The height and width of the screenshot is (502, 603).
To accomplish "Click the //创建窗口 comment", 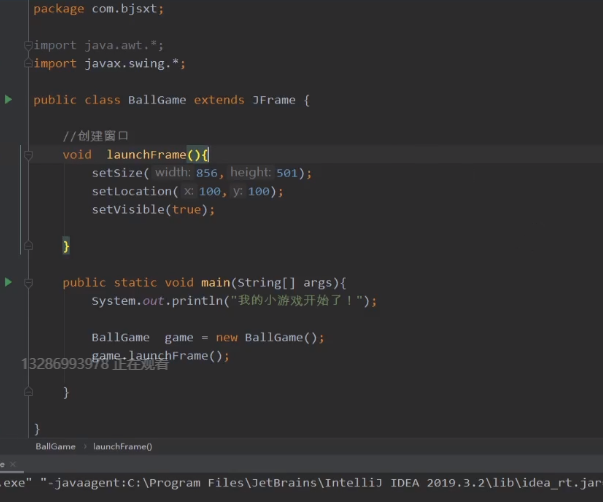I will tap(95, 136).
